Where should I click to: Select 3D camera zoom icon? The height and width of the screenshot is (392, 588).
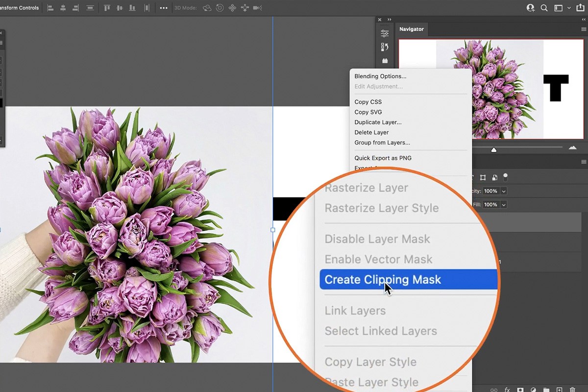pos(257,8)
